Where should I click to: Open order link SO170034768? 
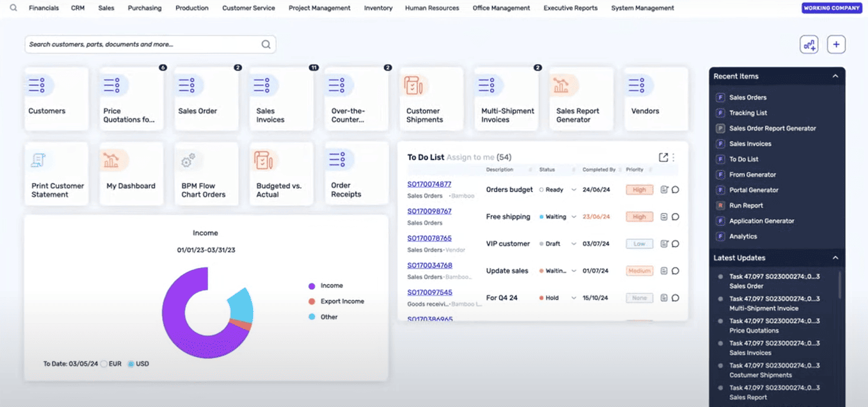pyautogui.click(x=429, y=266)
